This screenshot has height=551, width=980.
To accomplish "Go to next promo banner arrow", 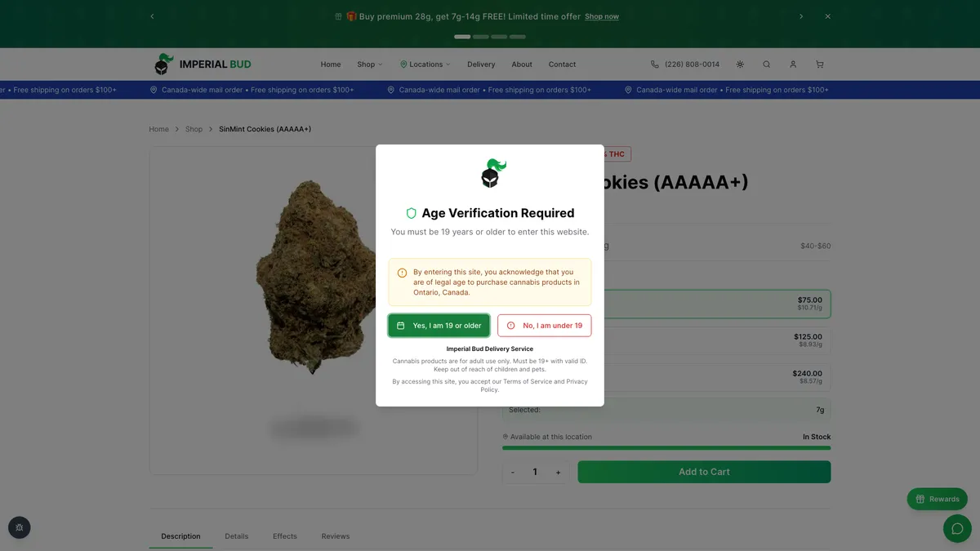I will pyautogui.click(x=801, y=16).
